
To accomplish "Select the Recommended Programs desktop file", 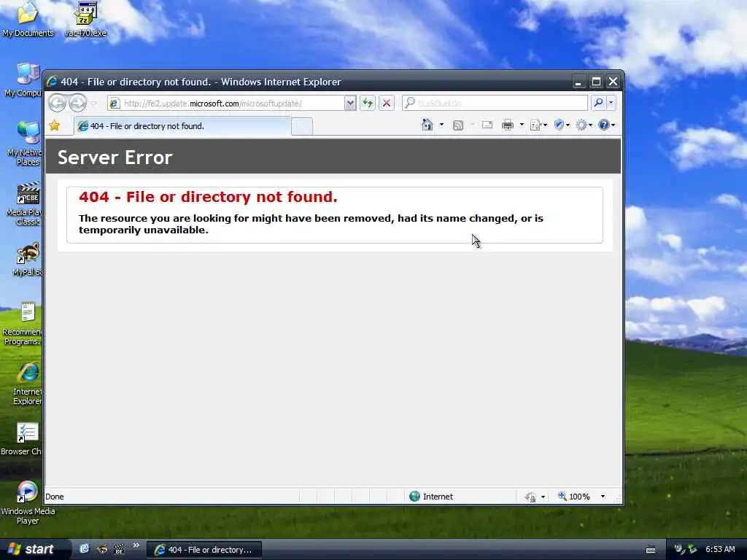I will pos(22,324).
